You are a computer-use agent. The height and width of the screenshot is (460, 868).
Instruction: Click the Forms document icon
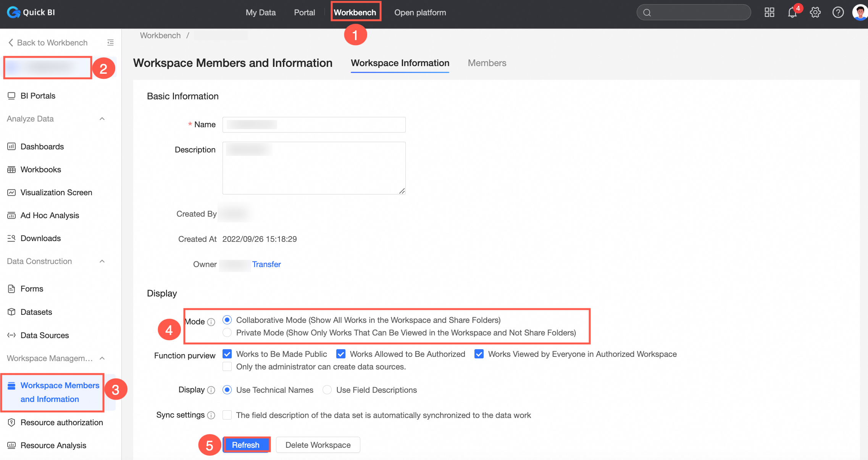tap(11, 288)
